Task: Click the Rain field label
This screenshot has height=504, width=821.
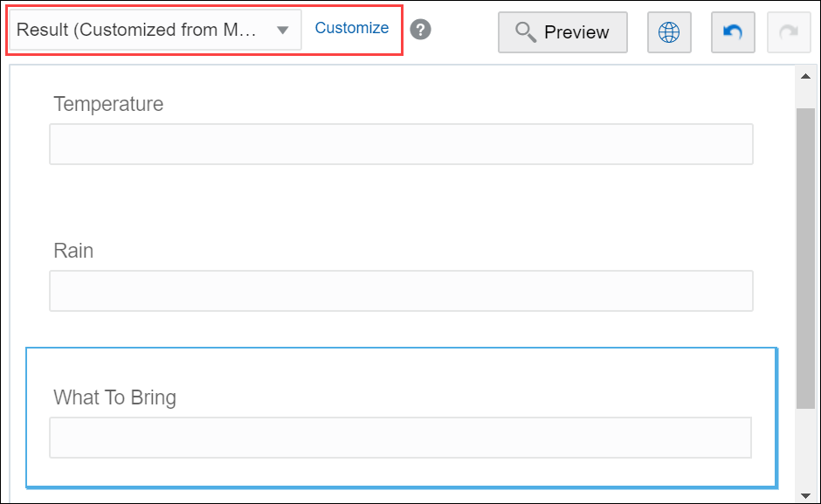Action: coord(73,251)
